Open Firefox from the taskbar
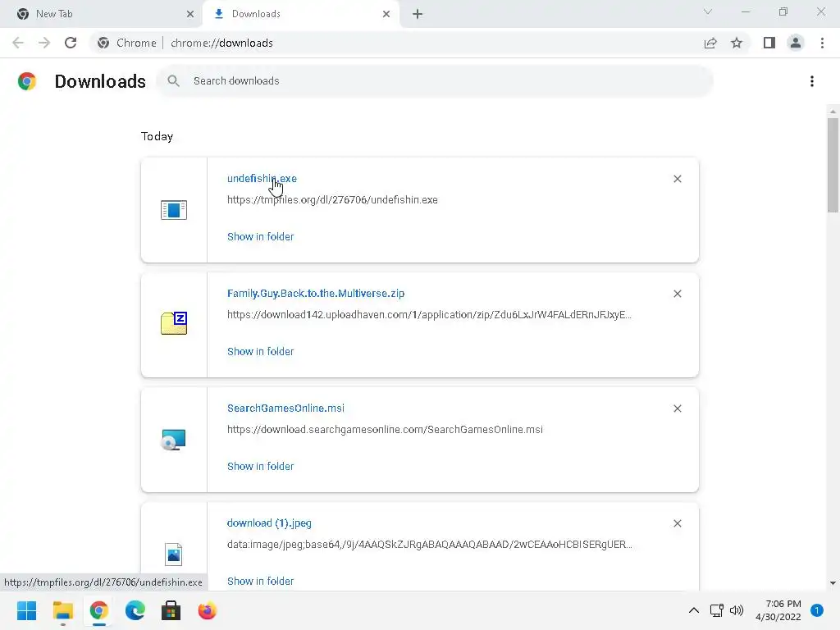 pos(207,611)
